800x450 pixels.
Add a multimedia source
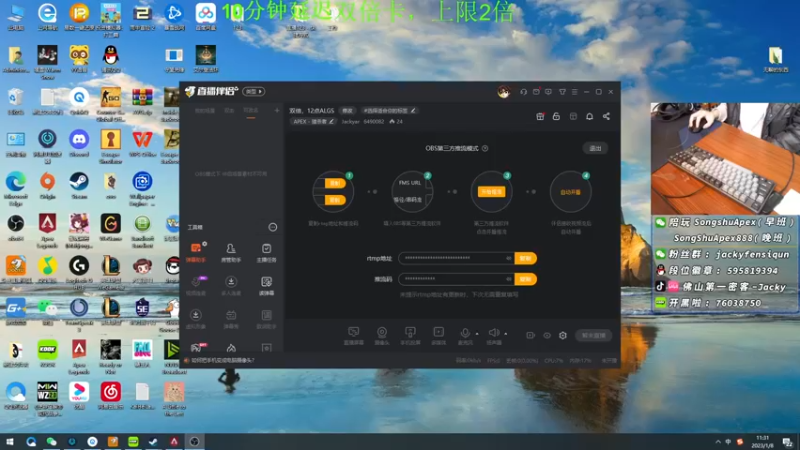438,335
